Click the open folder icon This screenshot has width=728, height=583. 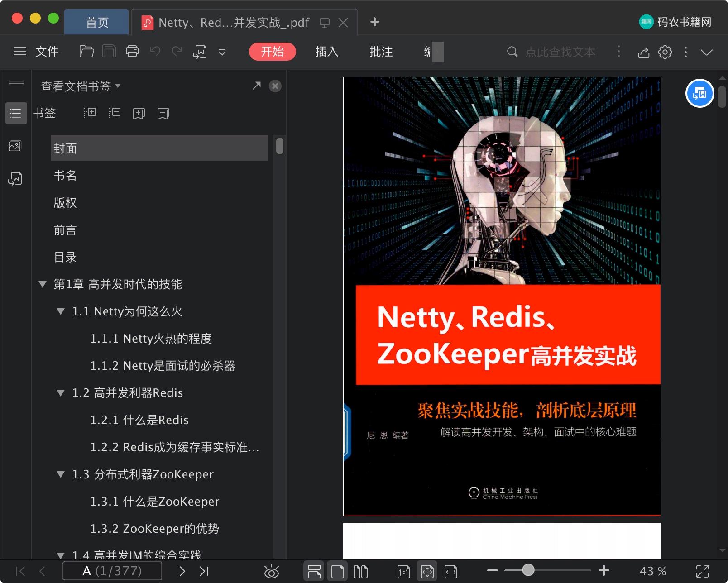(86, 52)
